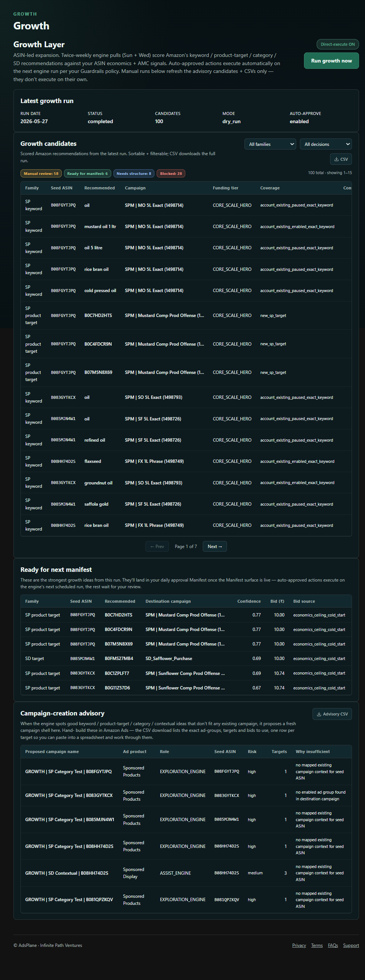The width and height of the screenshot is (365, 980).
Task: Toggle the Direct-execute ON badge
Action: point(337,44)
